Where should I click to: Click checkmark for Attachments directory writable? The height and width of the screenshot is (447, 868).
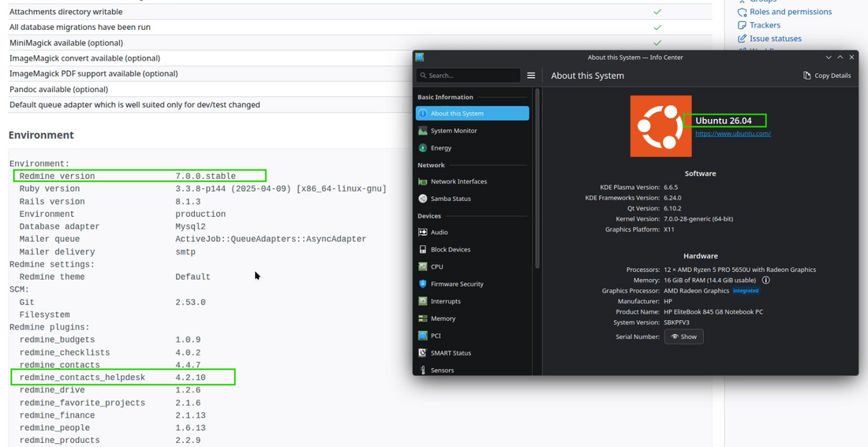pos(657,12)
